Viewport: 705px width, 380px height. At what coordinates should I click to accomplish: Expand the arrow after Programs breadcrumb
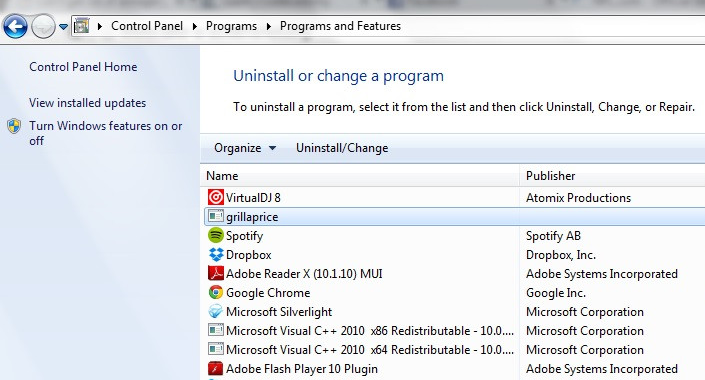268,27
